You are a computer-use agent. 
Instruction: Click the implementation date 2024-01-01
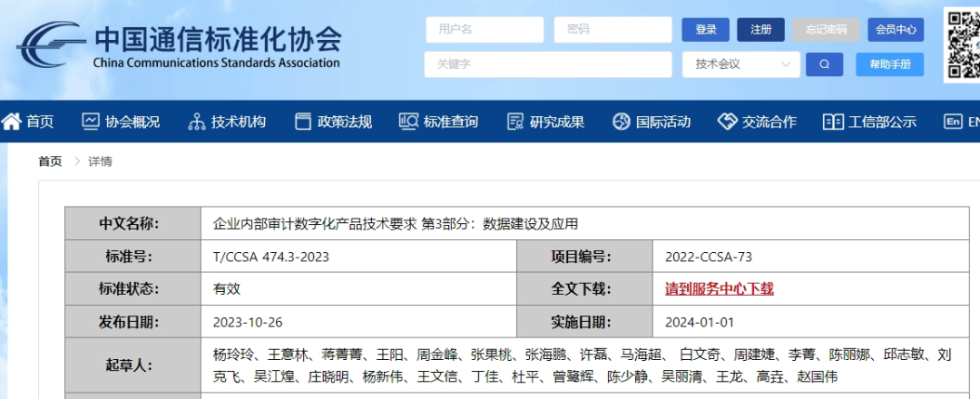pyautogui.click(x=700, y=322)
